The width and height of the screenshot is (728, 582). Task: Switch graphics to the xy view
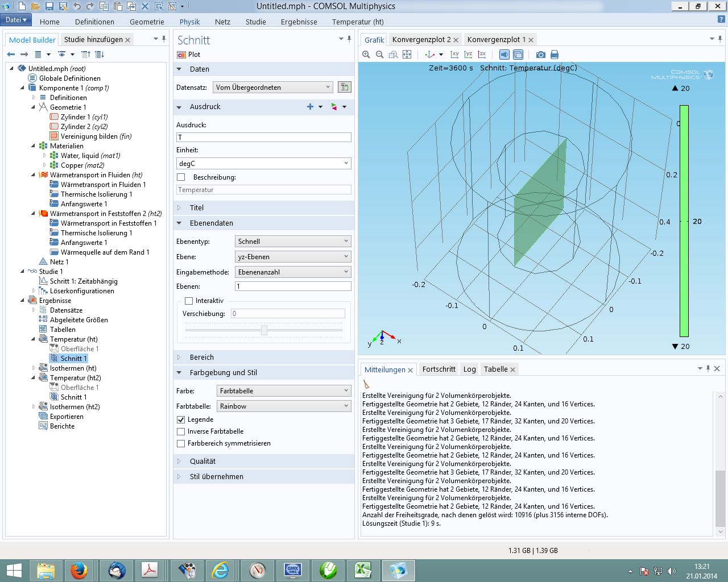pyautogui.click(x=454, y=55)
